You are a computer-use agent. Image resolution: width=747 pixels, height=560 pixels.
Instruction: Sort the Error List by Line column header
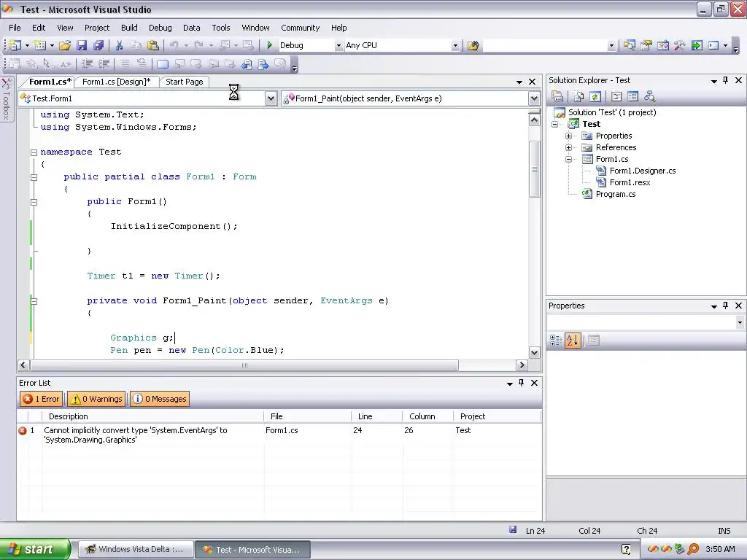point(377,416)
